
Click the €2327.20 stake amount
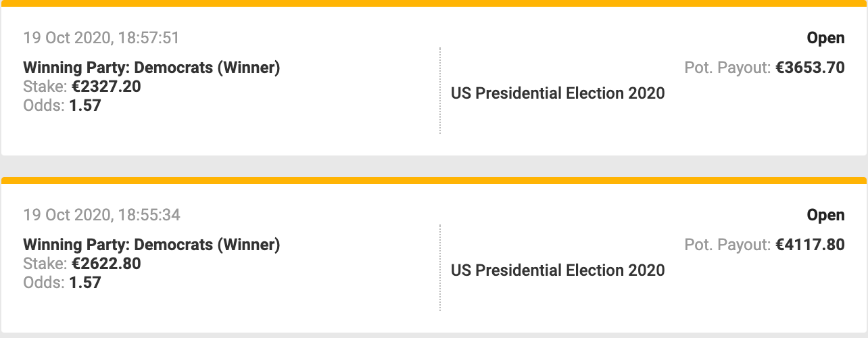106,87
